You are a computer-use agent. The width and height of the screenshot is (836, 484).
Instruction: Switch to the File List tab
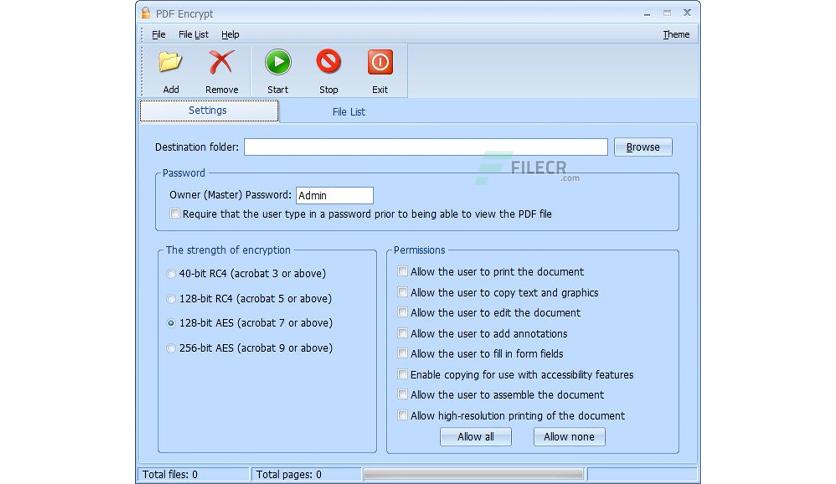[349, 112]
